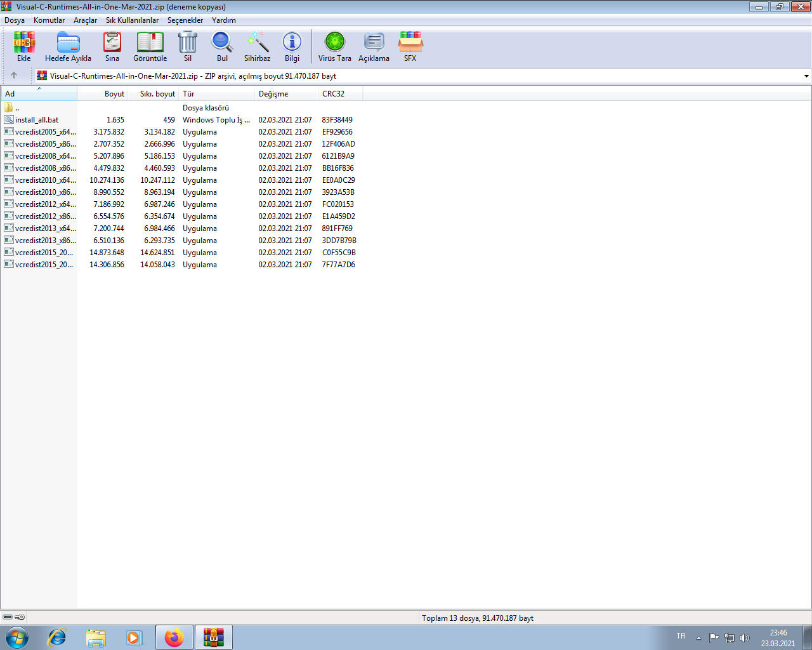This screenshot has height=650, width=812.
Task: Click the disk icon in the status bar
Action: point(8,617)
